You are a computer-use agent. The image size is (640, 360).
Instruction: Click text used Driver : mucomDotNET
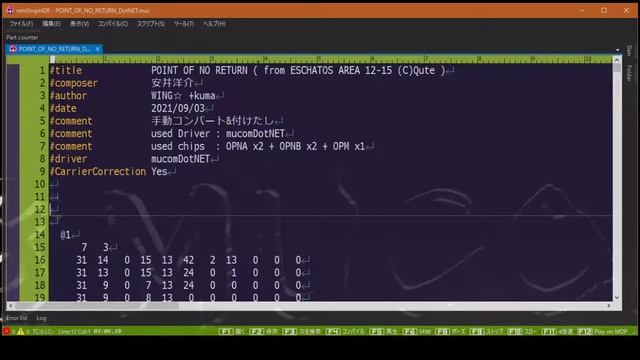point(218,133)
